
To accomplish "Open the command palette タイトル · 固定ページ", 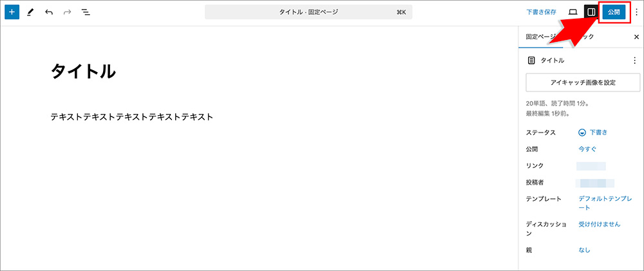I will pyautogui.click(x=308, y=12).
